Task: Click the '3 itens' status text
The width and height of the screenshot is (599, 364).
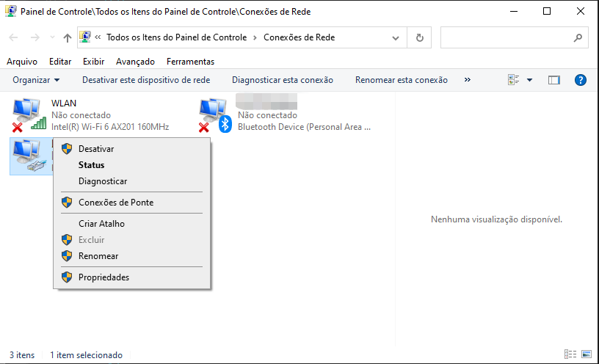Action: pos(22,355)
